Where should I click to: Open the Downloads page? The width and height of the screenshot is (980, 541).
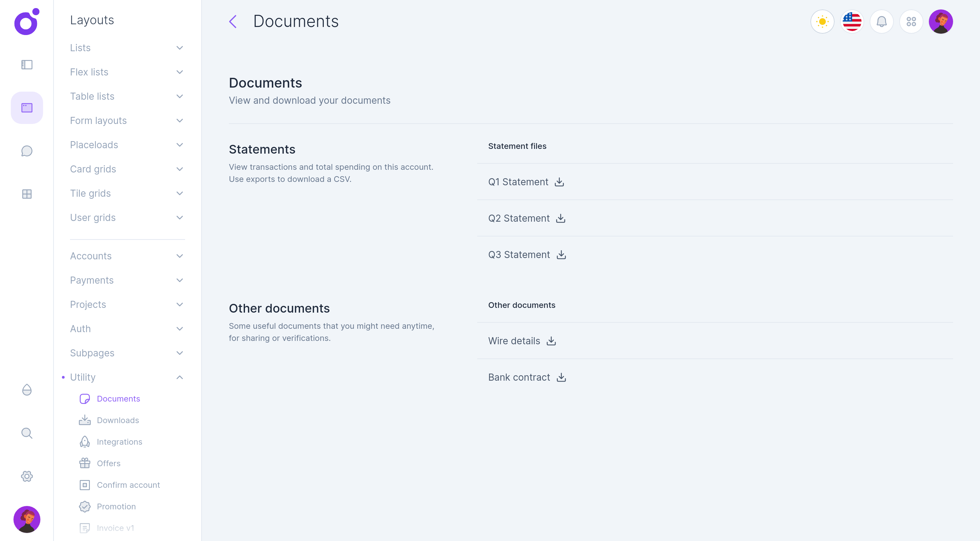tap(118, 420)
